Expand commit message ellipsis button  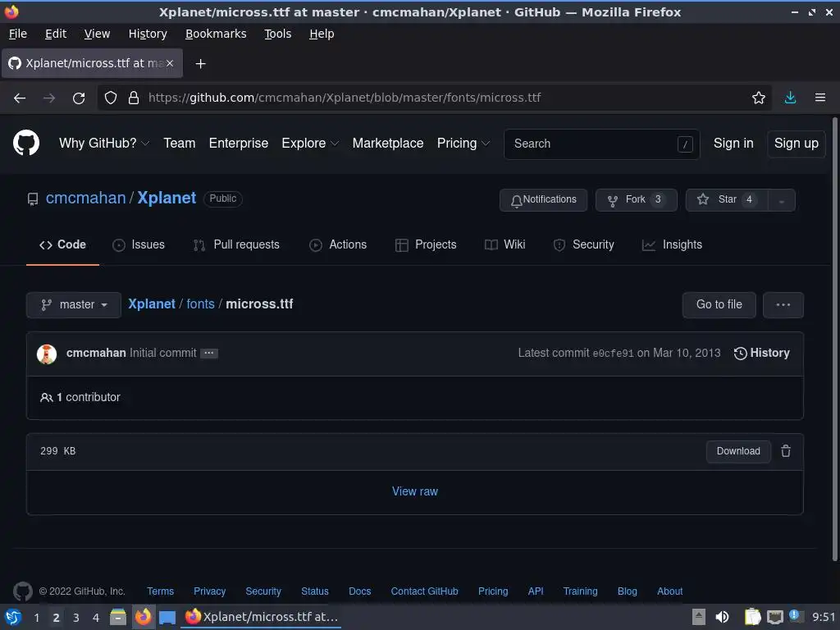coord(209,353)
